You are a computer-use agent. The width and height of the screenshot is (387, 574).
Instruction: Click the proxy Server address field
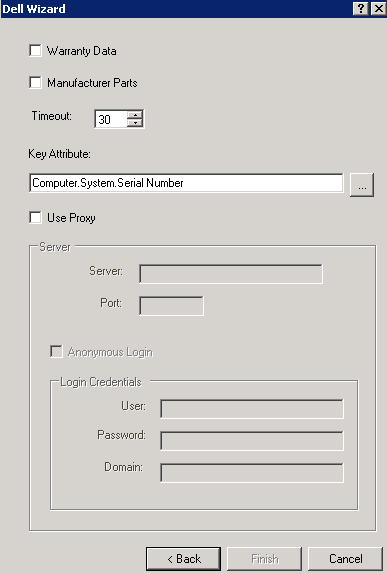coord(231,274)
